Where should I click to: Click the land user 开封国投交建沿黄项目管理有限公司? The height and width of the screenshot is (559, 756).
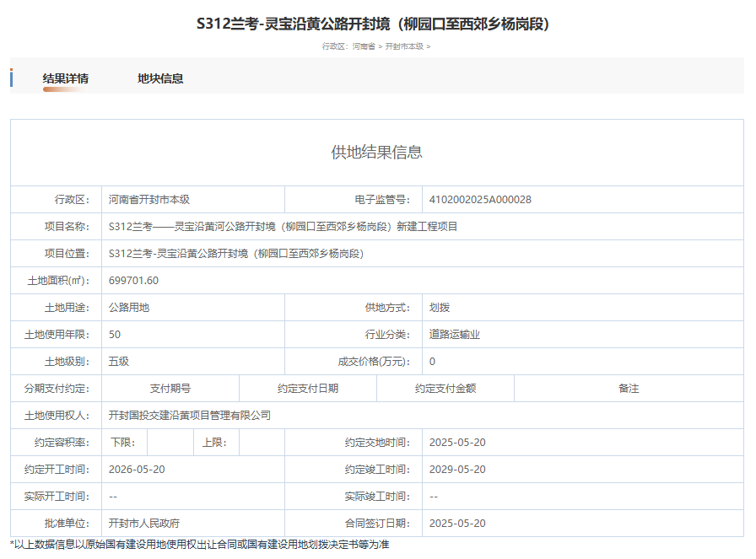[x=190, y=416]
